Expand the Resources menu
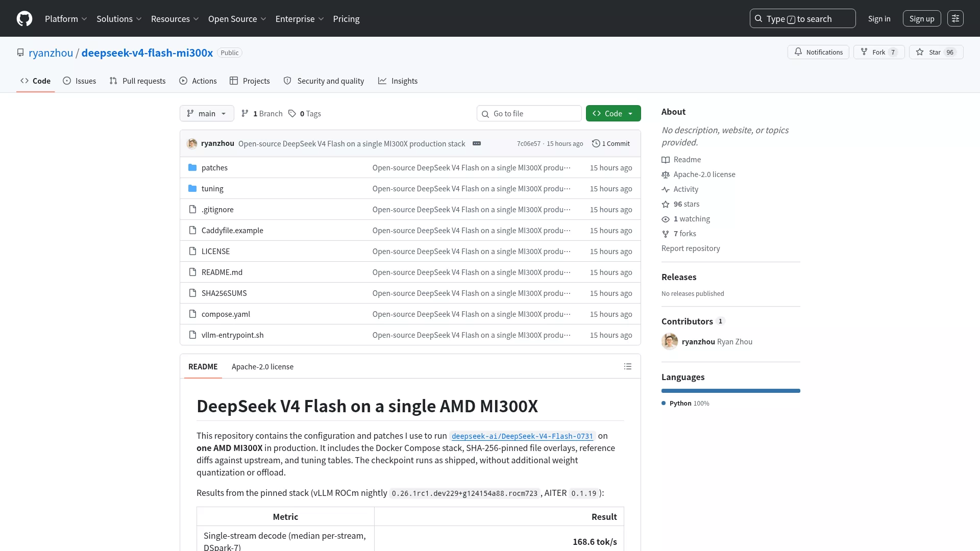Viewport: 980px width, 551px height. (175, 19)
